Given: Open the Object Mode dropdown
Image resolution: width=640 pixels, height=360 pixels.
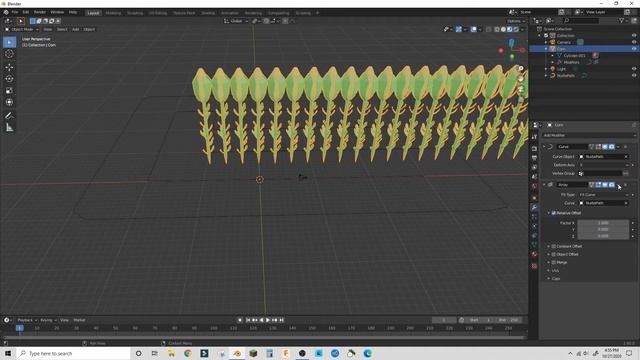Looking at the screenshot, I should coord(22,29).
